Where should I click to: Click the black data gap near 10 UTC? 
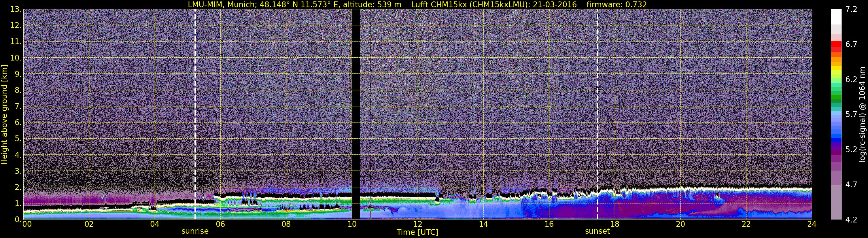coord(356,114)
